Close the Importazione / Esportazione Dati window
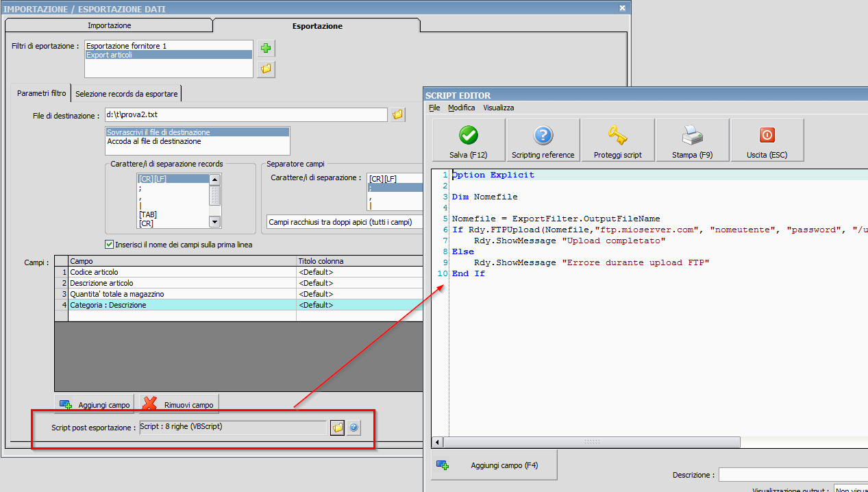Viewport: 868px width, 492px height. point(622,8)
